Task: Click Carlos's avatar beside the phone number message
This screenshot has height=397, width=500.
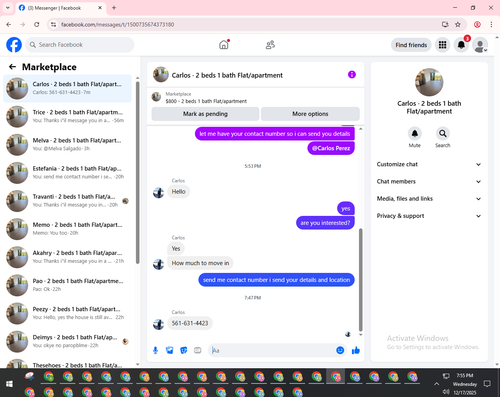Action: 158,324
